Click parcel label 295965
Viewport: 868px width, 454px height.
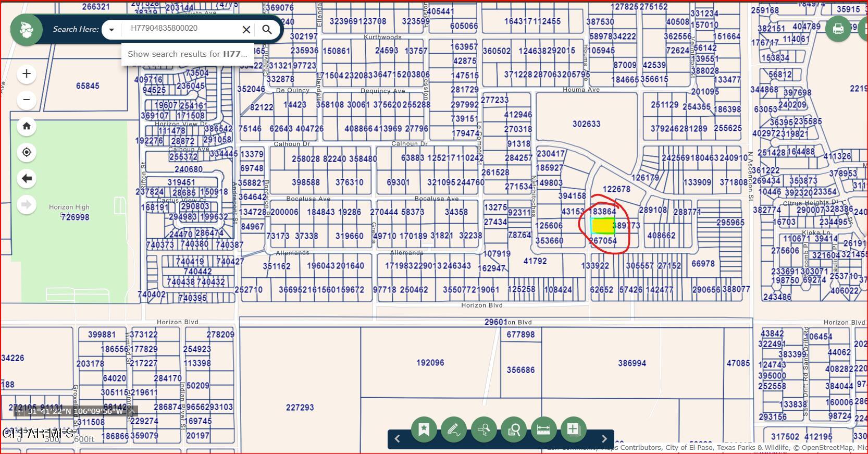(x=730, y=223)
